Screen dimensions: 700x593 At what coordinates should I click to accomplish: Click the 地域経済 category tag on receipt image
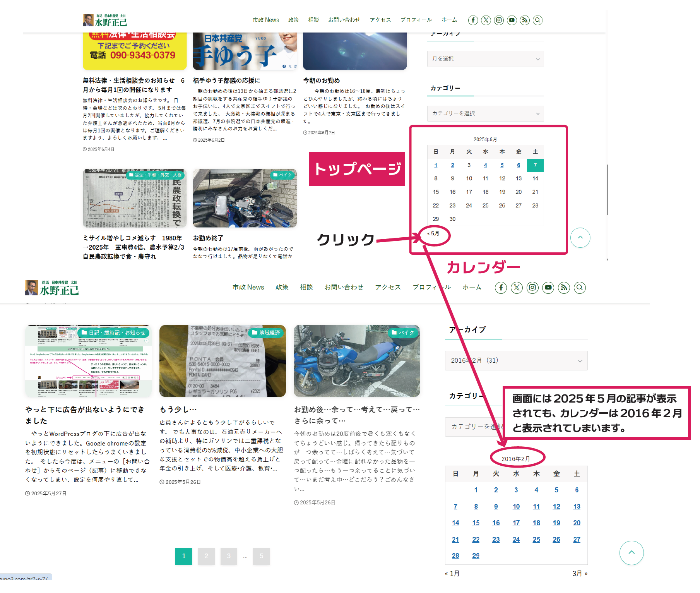point(266,333)
